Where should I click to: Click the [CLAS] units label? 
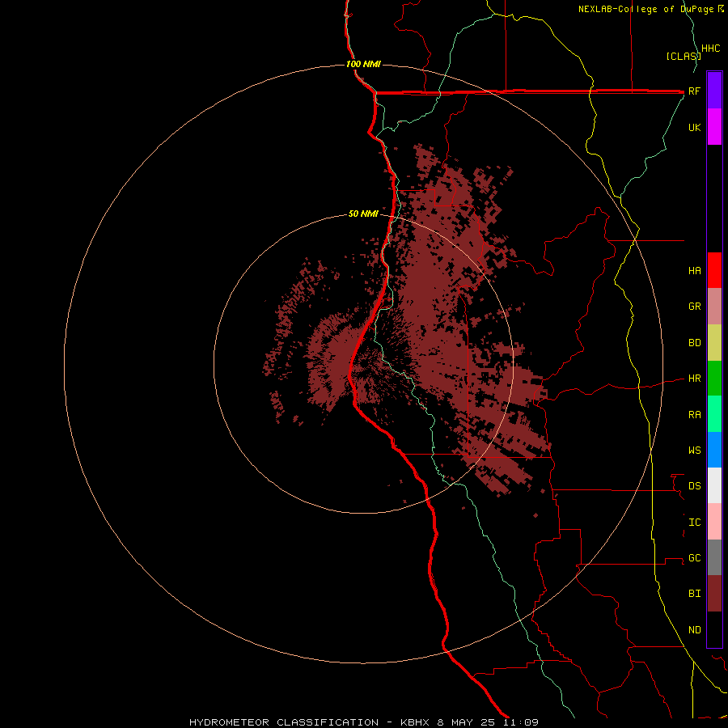tap(683, 56)
